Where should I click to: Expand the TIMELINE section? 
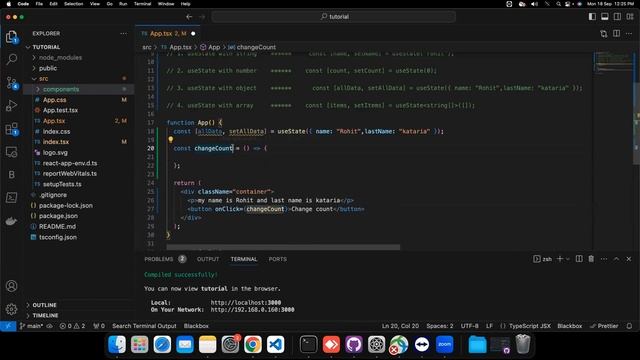(45, 316)
